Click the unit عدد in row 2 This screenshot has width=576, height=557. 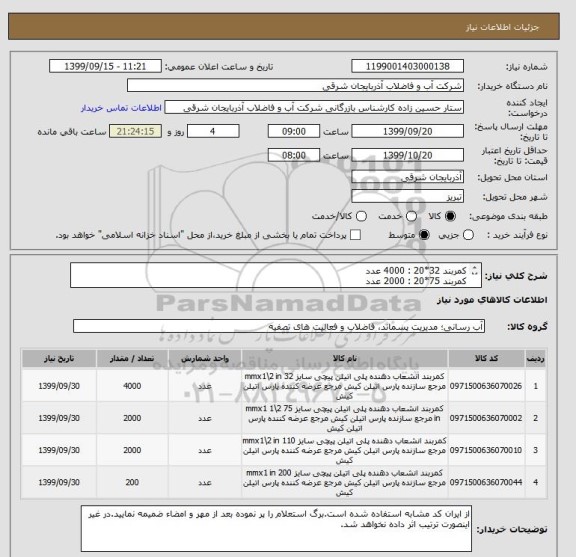(x=205, y=418)
